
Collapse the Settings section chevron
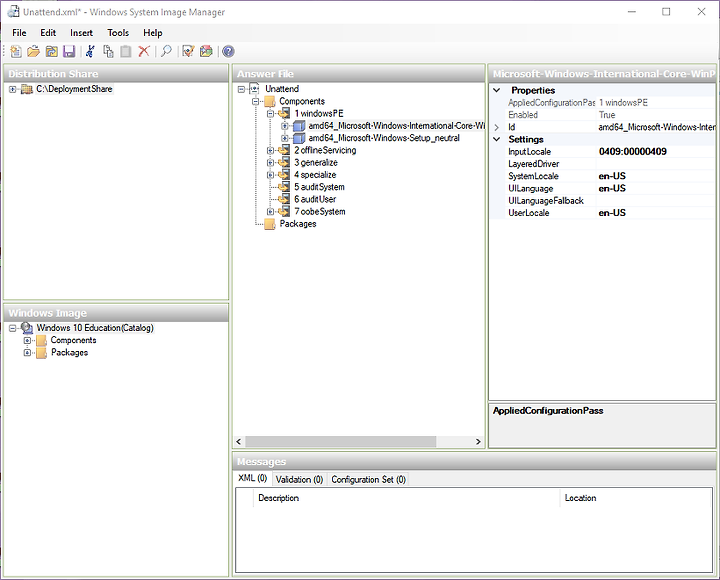point(497,139)
